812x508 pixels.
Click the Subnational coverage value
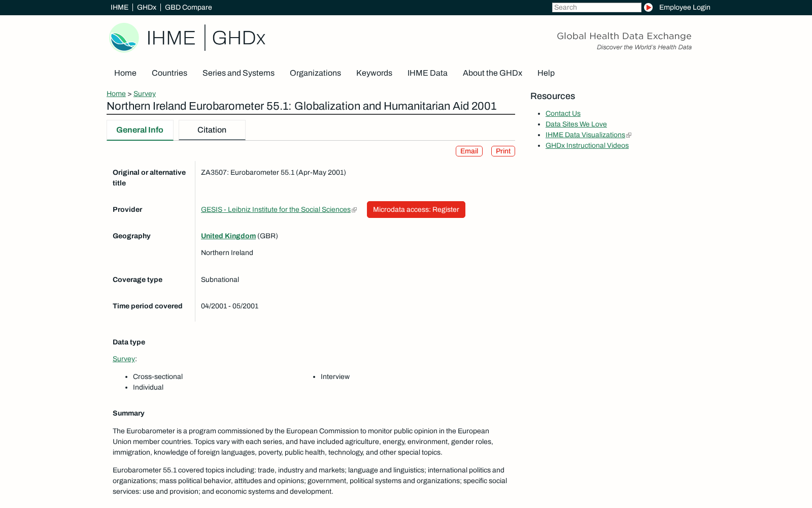pos(220,279)
